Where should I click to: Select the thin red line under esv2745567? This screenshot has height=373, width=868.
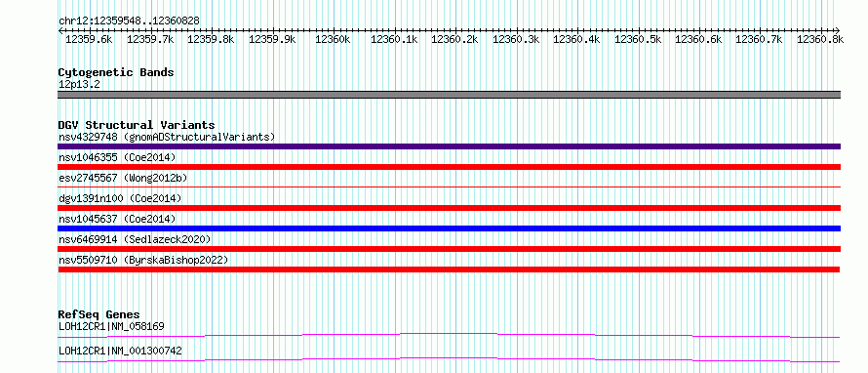click(x=449, y=187)
